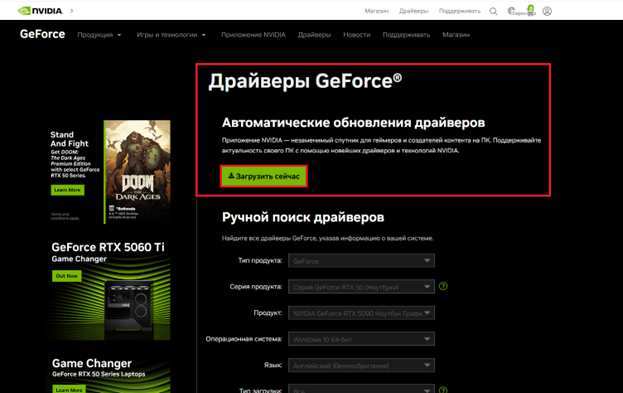Open the Операционная система dropdown
This screenshot has width=623, height=393.
(361, 339)
